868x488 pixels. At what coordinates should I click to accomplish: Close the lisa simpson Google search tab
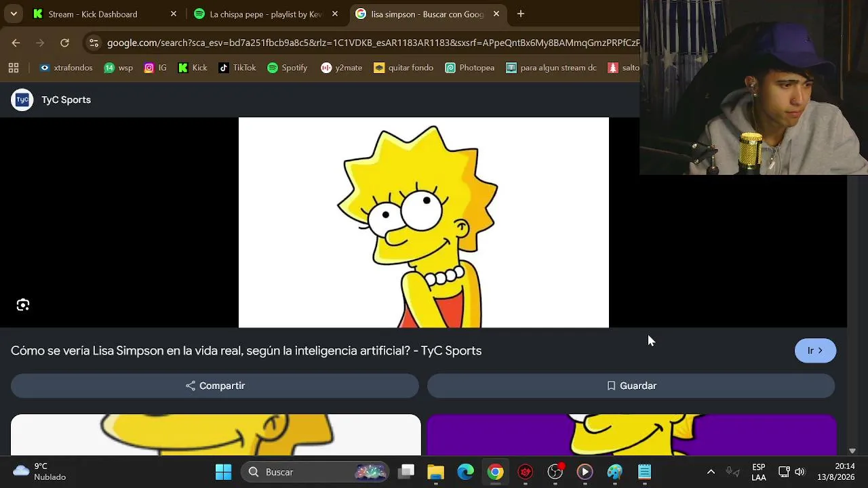tap(496, 14)
